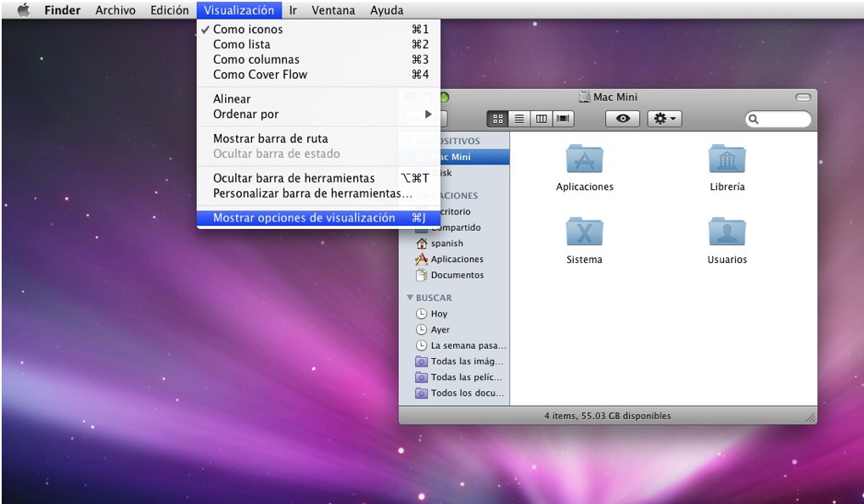Open the Finder menu
The image size is (864, 504).
click(x=62, y=10)
